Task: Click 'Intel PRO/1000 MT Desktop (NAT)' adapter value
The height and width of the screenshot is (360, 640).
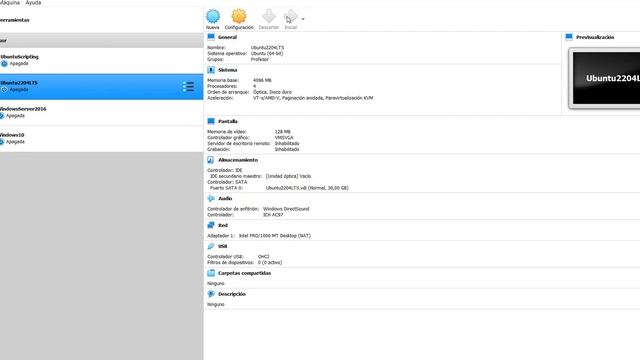Action: point(275,236)
